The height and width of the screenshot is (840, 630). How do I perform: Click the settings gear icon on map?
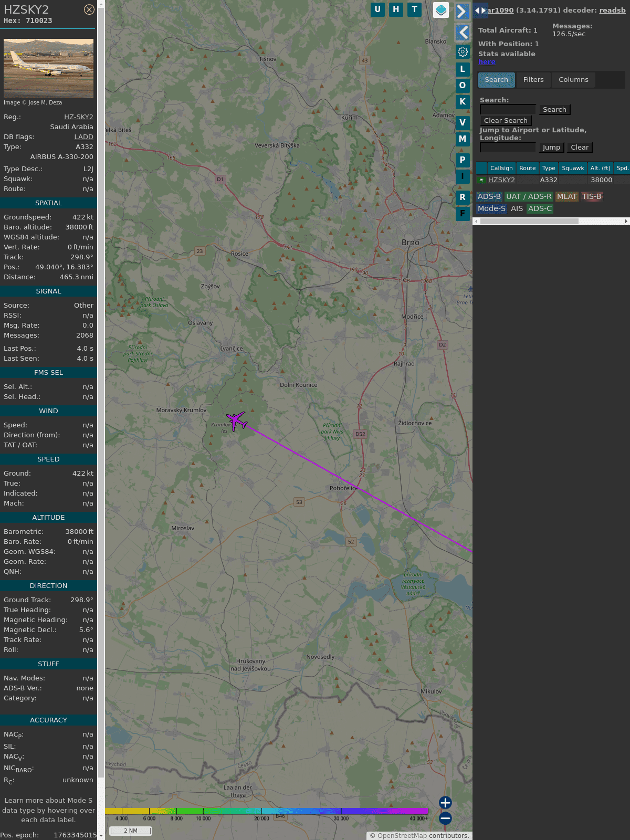click(x=463, y=52)
